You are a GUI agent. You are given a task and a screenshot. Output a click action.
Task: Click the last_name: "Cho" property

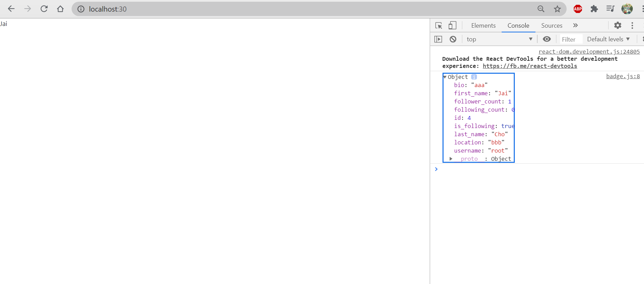(x=481, y=134)
